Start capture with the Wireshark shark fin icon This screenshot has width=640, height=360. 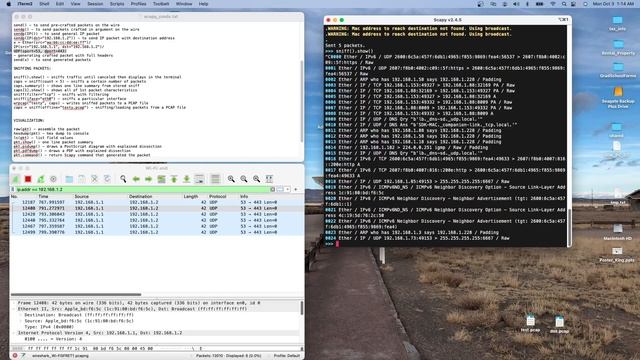16,179
